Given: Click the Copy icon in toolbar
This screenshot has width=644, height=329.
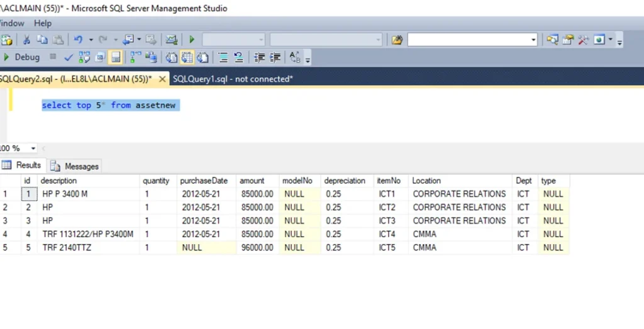Looking at the screenshot, I should pyautogui.click(x=42, y=40).
